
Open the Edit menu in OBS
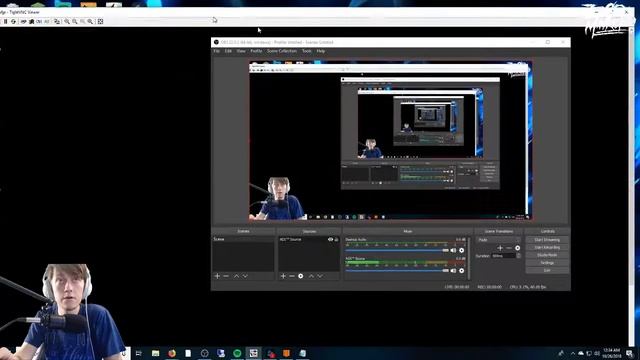click(228, 51)
